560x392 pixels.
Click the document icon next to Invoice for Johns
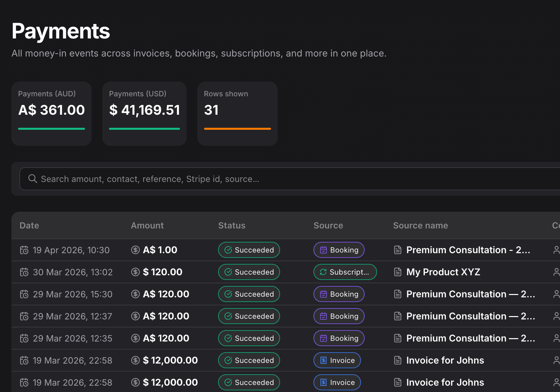click(x=397, y=360)
